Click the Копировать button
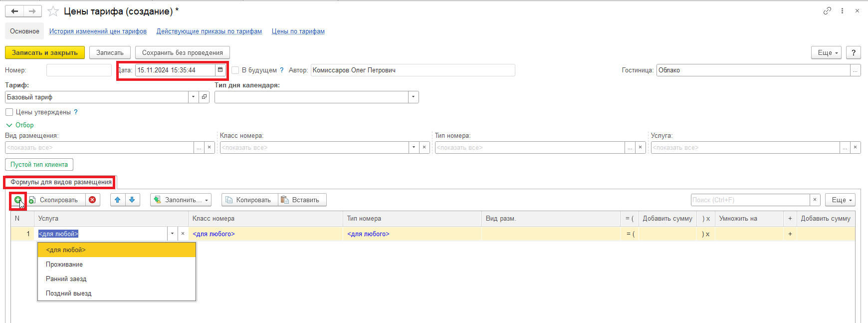 250,200
